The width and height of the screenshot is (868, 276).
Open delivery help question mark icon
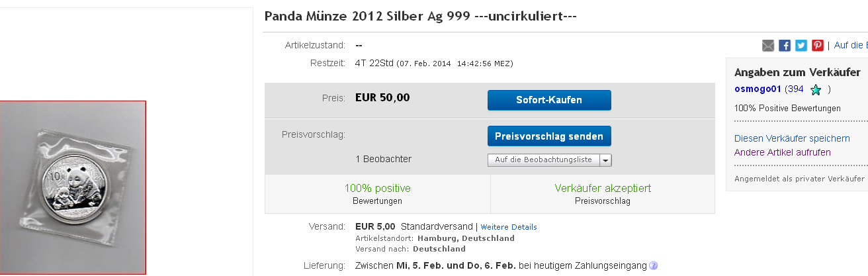tap(654, 266)
